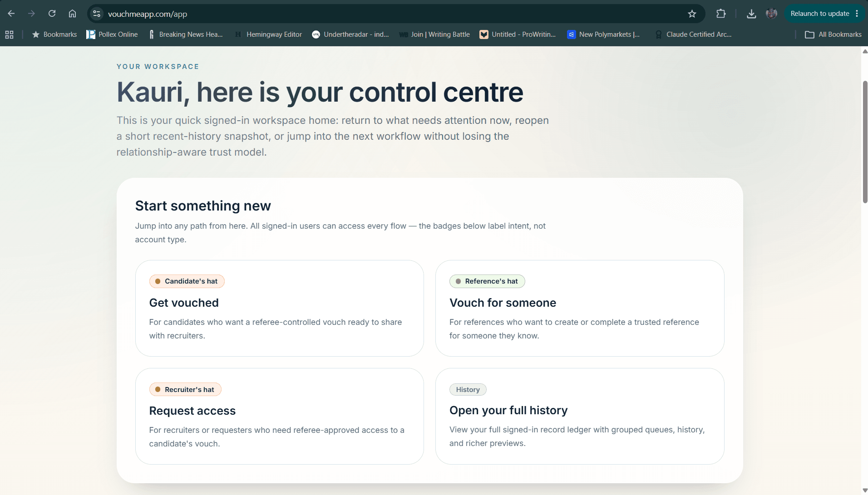Click the Candidate's hat badge
This screenshot has width=868, height=495.
187,281
